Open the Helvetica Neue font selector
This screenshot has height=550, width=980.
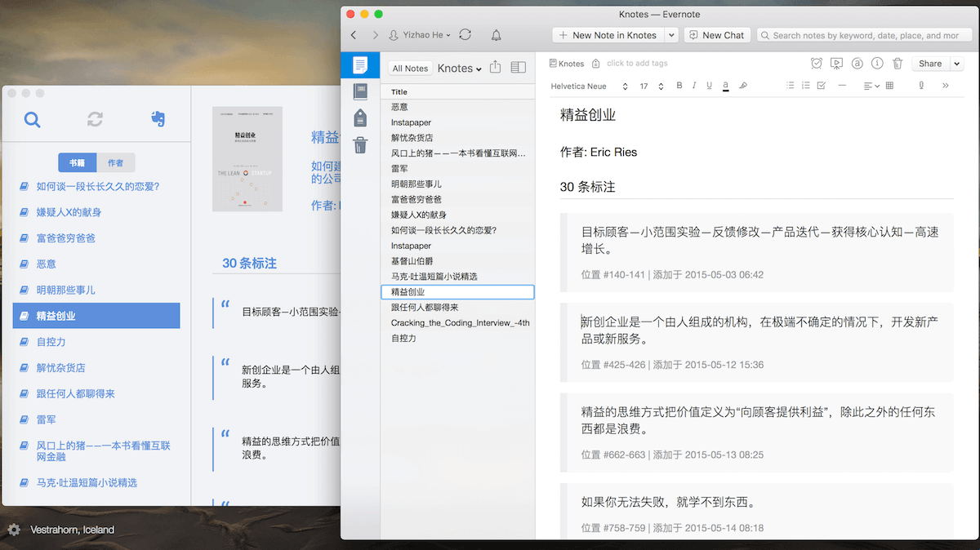pos(590,86)
